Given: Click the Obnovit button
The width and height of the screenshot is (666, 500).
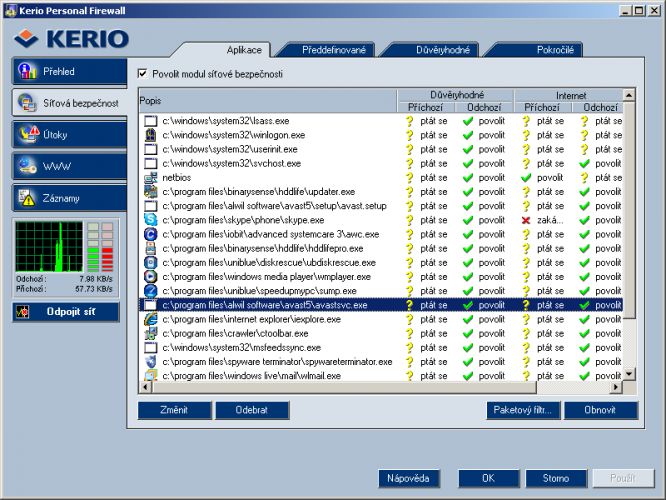Looking at the screenshot, I should [x=600, y=410].
